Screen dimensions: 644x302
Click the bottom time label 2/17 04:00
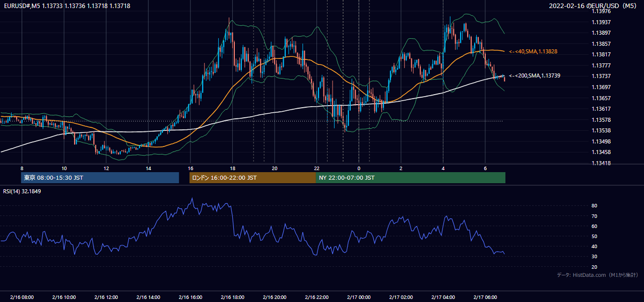tap(443, 297)
